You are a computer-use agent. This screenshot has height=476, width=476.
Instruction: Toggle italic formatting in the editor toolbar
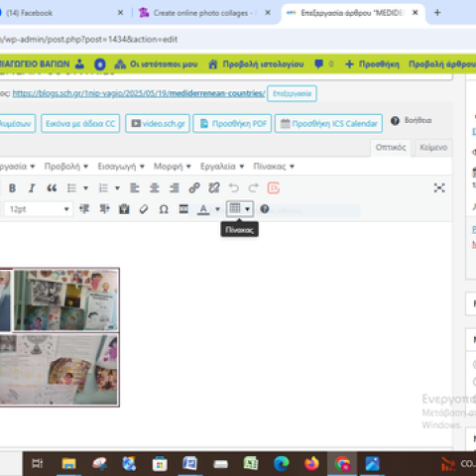[x=32, y=188]
